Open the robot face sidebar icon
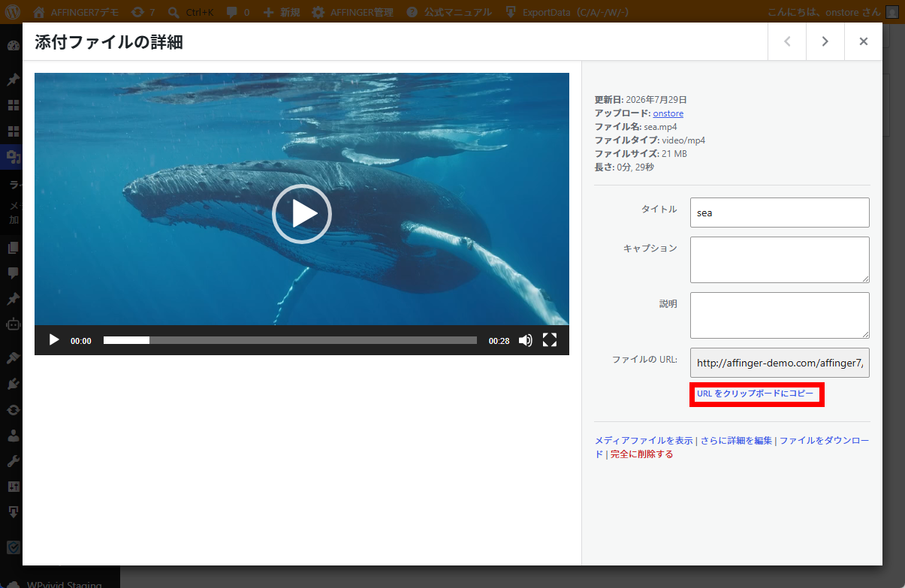The height and width of the screenshot is (588, 905). point(13,324)
